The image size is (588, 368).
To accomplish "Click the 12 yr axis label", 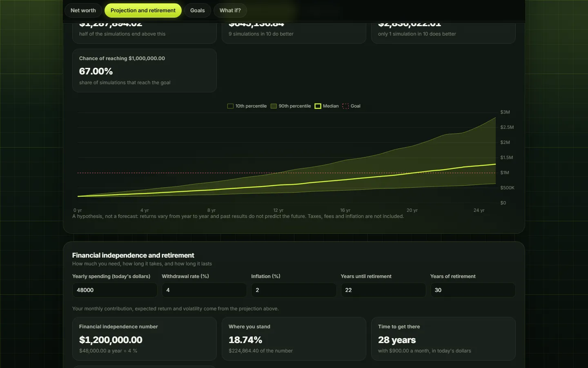I will (278, 210).
